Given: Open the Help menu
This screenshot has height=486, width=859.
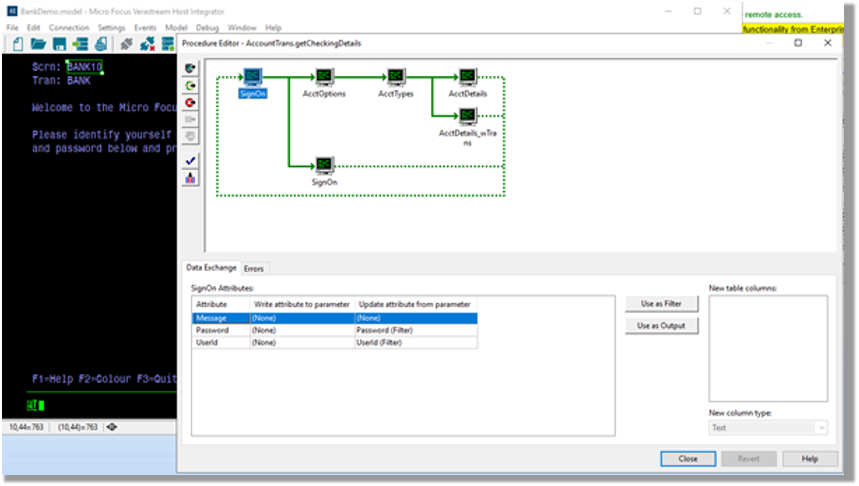Looking at the screenshot, I should coord(273,27).
